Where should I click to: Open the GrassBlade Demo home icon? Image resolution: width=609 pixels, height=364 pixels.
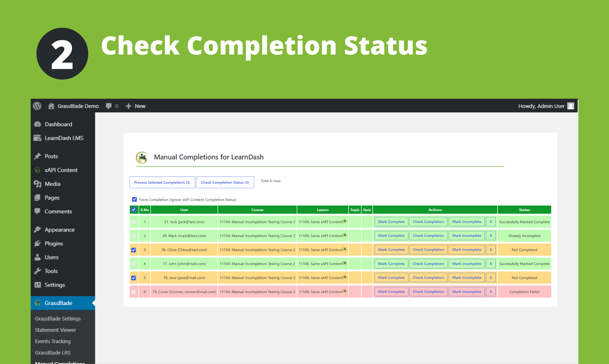(x=51, y=106)
